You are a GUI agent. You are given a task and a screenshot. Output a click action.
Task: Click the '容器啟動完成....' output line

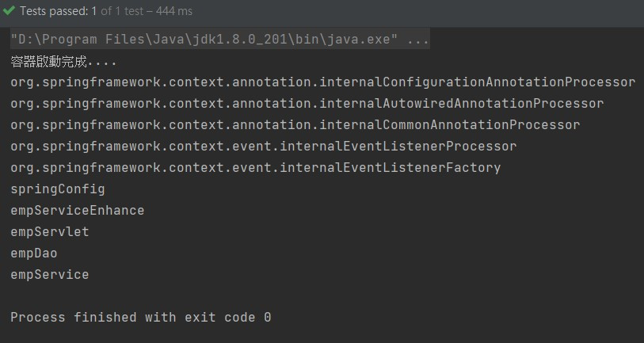click(x=63, y=62)
